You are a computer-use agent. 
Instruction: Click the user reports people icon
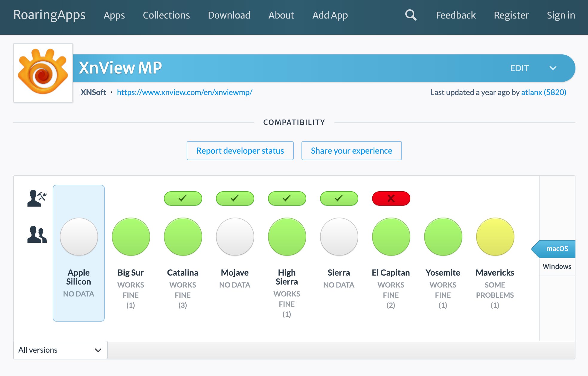pyautogui.click(x=37, y=234)
